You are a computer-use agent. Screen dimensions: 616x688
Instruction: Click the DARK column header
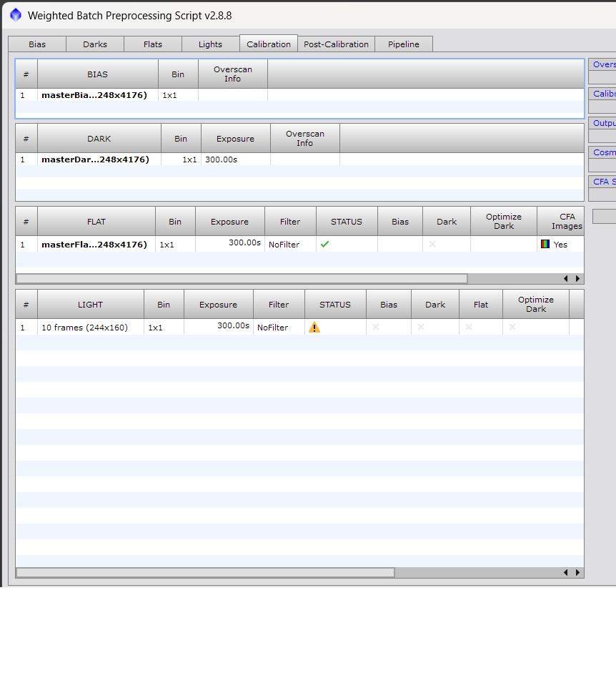point(99,139)
